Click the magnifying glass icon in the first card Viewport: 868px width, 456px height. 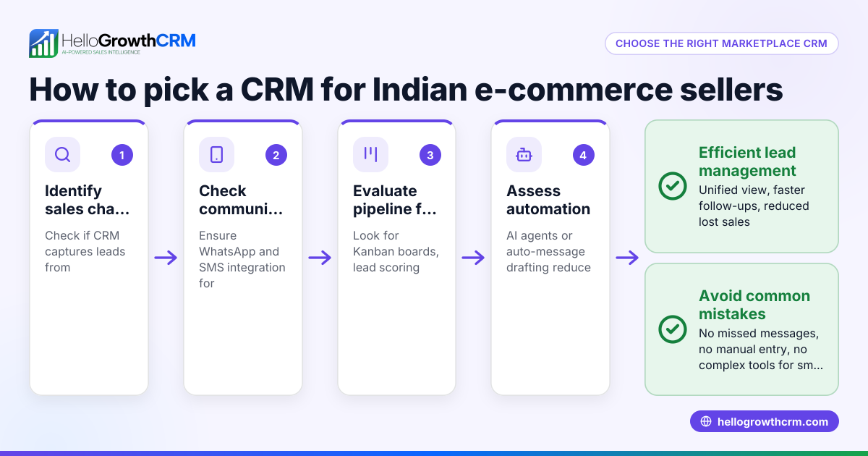pyautogui.click(x=63, y=155)
